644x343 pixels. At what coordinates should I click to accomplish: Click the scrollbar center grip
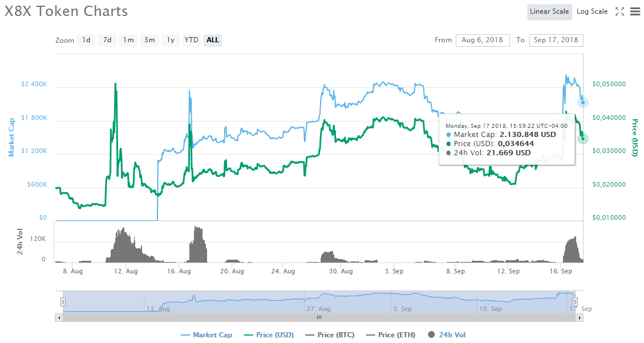(319, 317)
